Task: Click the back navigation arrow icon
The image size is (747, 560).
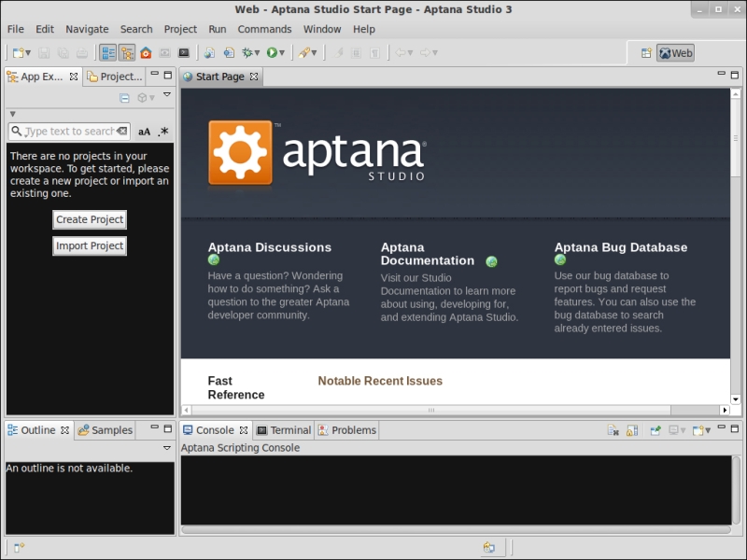Action: click(401, 53)
